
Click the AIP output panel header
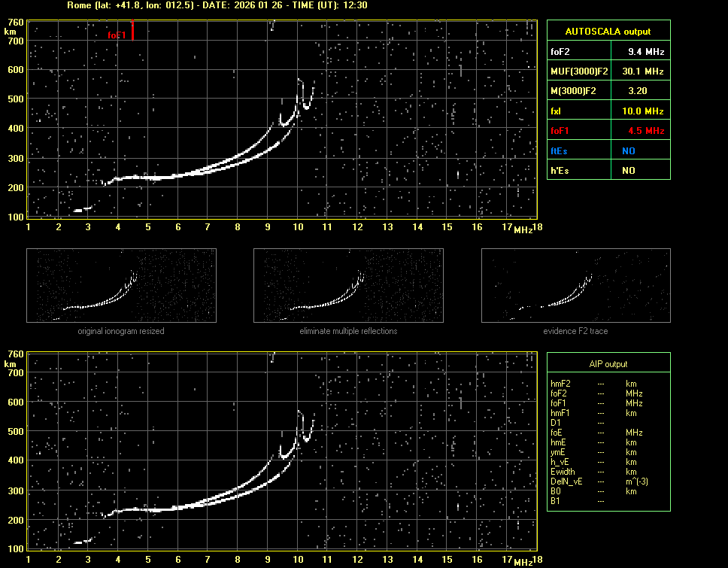pos(608,364)
